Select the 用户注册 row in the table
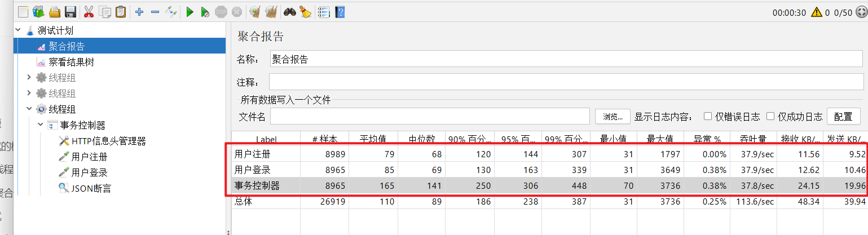Viewport: 868px width, 235px height. [x=549, y=153]
